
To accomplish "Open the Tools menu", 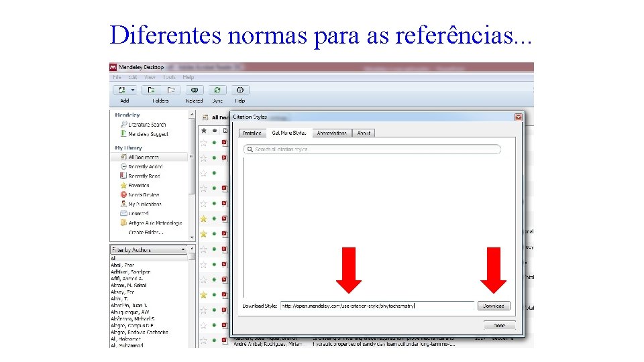I will point(169,77).
